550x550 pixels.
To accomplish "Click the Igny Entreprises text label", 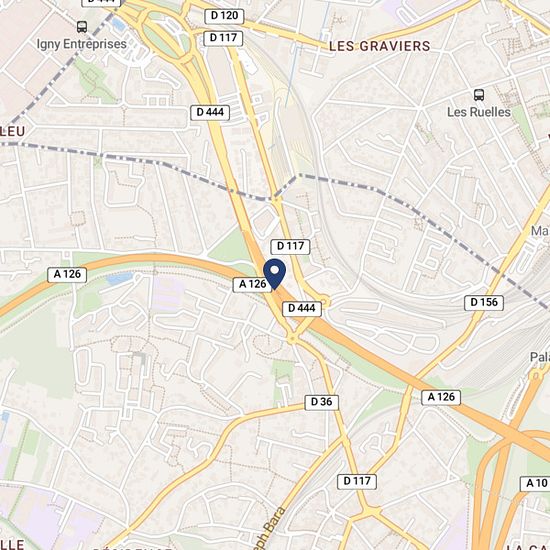I will point(82,44).
